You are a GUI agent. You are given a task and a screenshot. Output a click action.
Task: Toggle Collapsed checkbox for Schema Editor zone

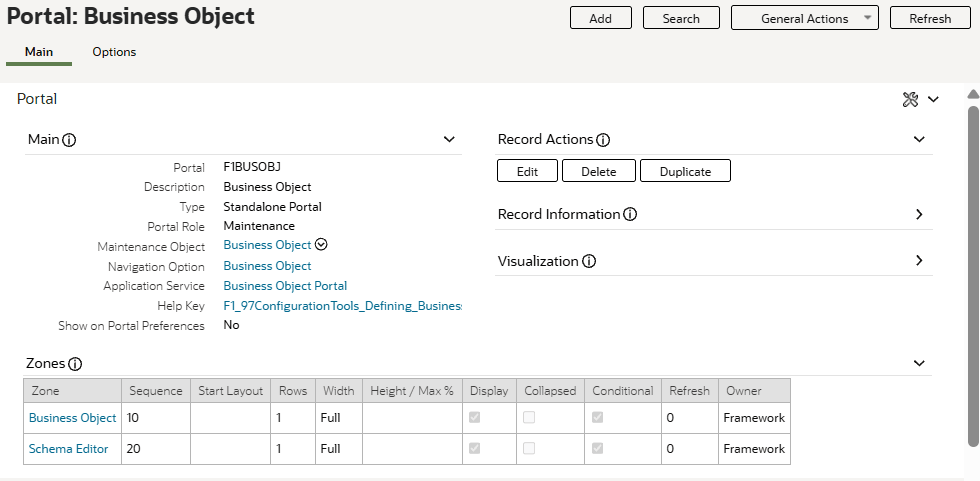tap(529, 447)
